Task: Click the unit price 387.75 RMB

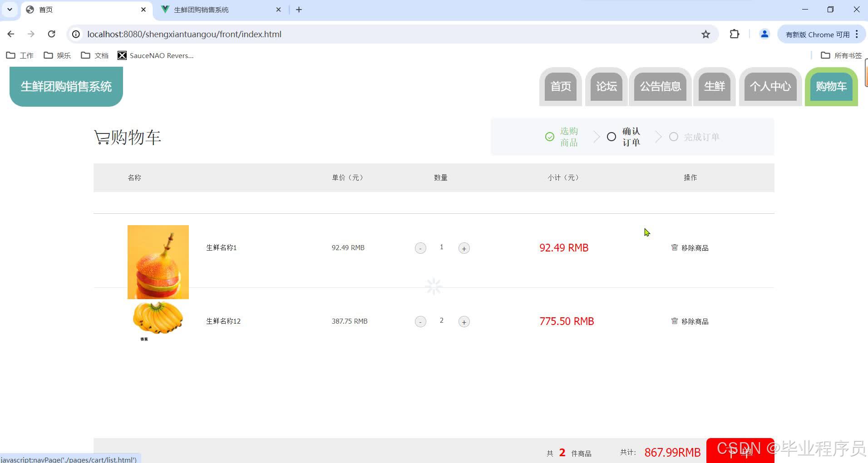Action: [350, 321]
